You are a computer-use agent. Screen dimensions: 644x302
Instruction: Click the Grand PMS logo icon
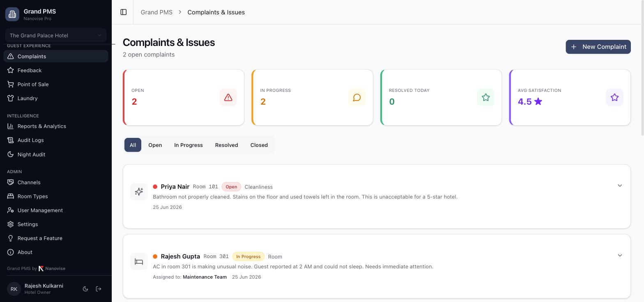click(x=12, y=14)
